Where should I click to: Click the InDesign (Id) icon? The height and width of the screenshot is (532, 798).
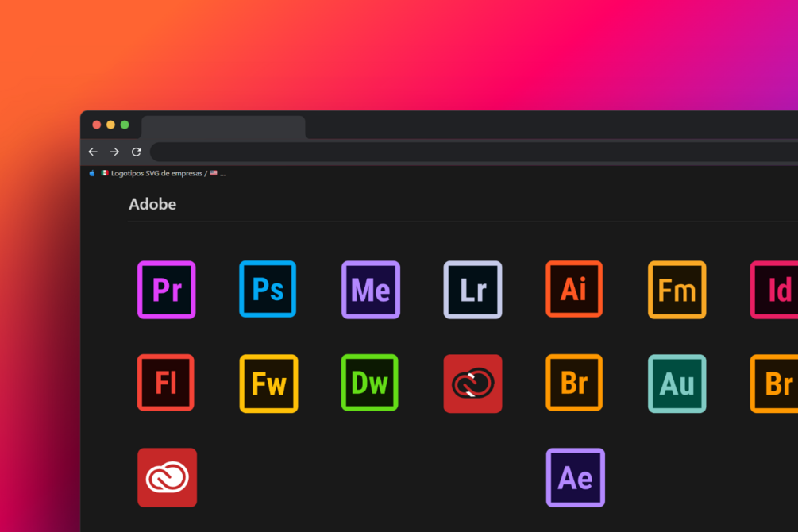point(774,290)
